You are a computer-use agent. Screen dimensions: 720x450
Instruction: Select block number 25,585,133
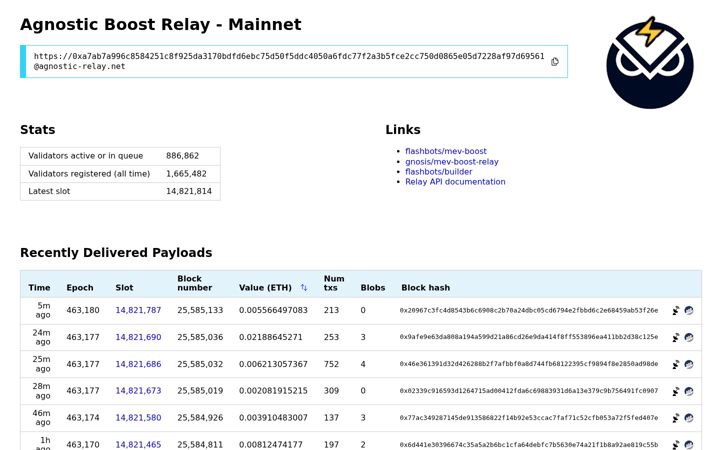pyautogui.click(x=200, y=310)
